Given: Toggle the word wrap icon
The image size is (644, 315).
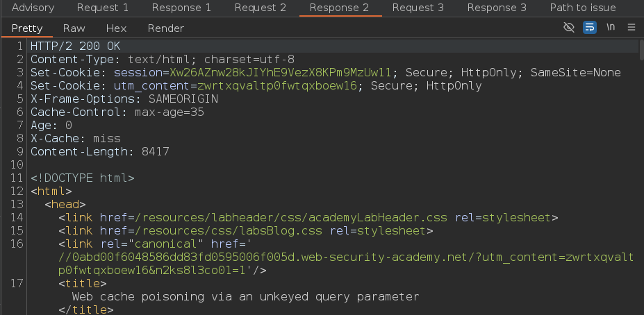Looking at the screenshot, I should pyautogui.click(x=590, y=28).
